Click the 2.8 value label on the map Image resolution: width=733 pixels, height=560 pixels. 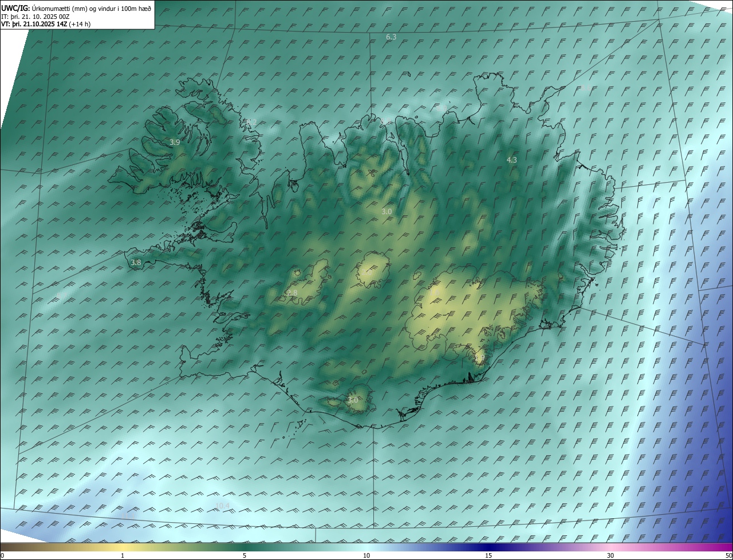coord(292,293)
